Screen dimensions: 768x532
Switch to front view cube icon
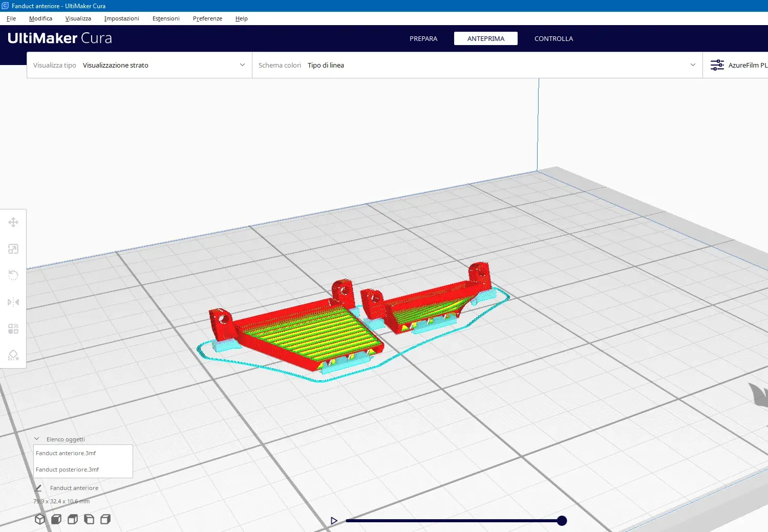[56, 519]
